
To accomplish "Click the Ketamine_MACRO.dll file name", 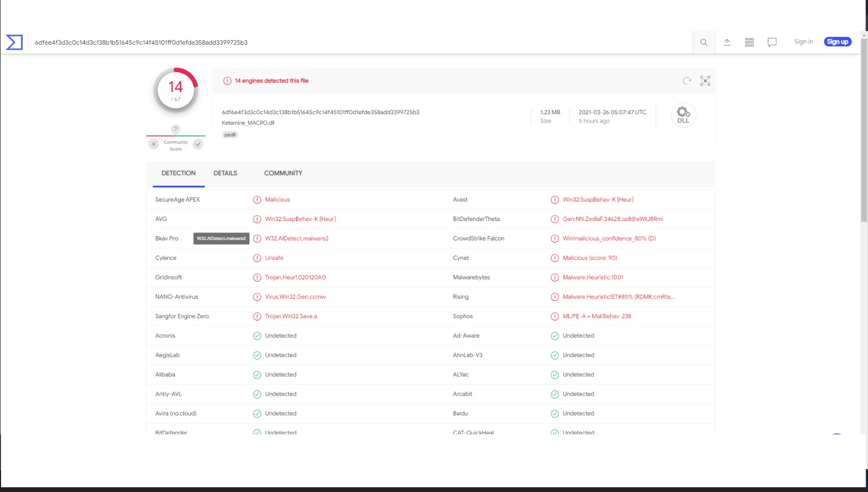I will click(248, 123).
